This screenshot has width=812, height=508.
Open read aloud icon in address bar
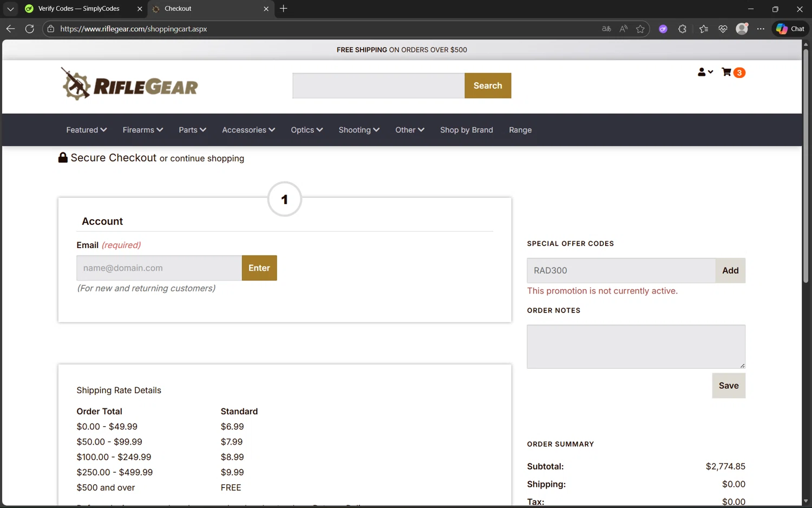click(x=624, y=29)
